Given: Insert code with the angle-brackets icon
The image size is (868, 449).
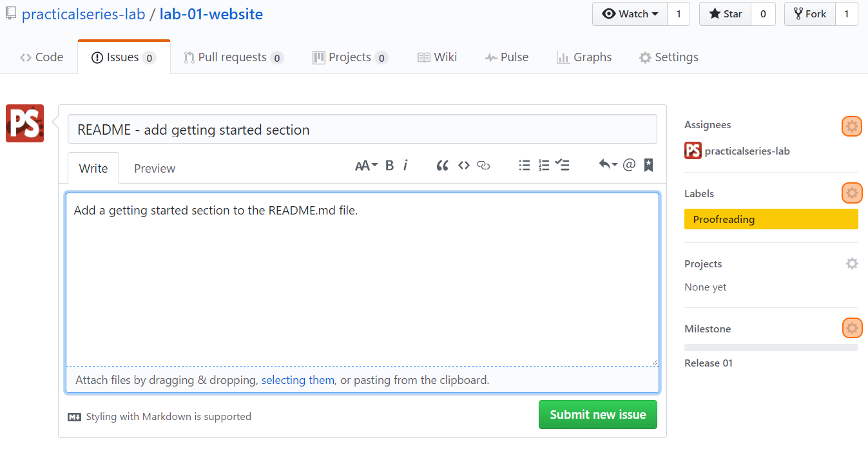Looking at the screenshot, I should [464, 166].
